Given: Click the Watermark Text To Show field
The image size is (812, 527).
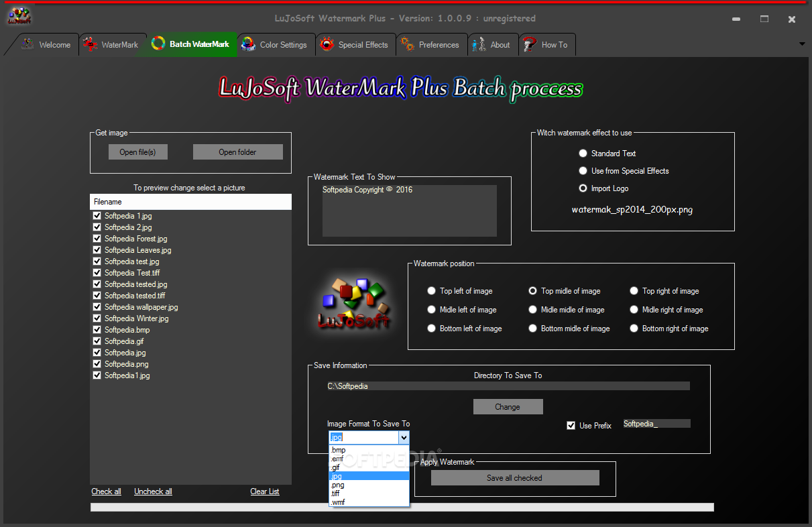Looking at the screenshot, I should [x=409, y=211].
